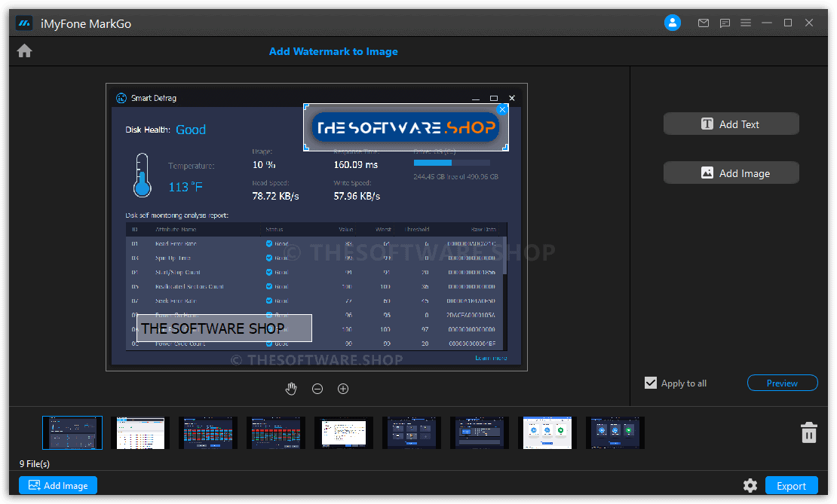This screenshot has height=504, width=837.
Task: Minimize the iMyFone MarkGo window
Action: [767, 23]
